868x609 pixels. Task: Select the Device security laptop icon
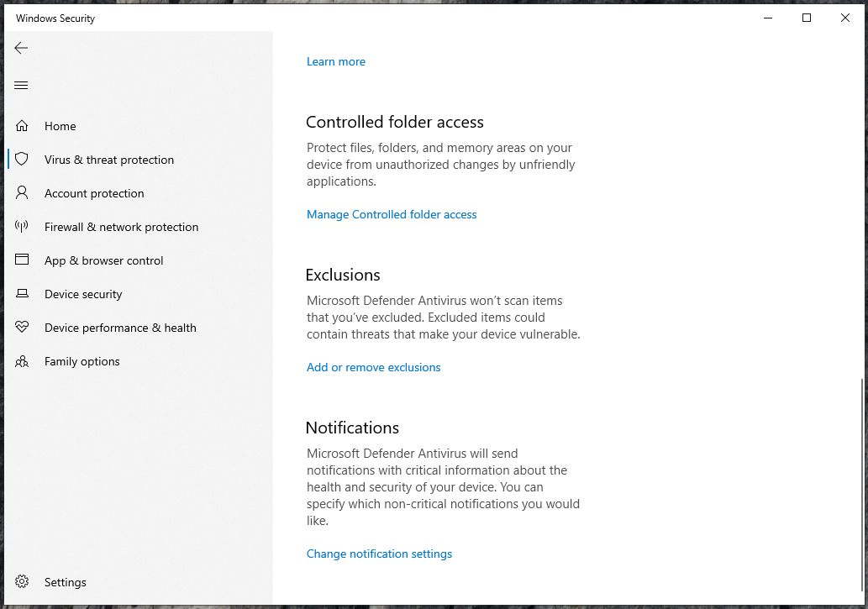coord(22,294)
